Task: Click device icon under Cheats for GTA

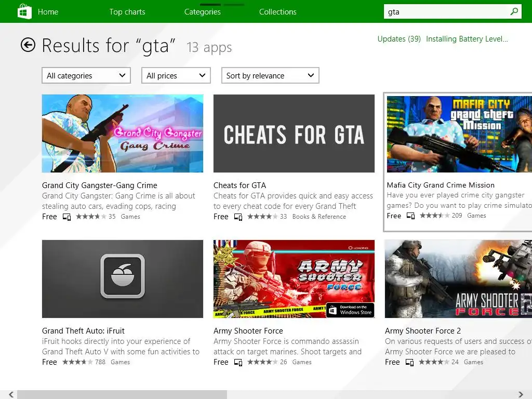Action: click(238, 217)
